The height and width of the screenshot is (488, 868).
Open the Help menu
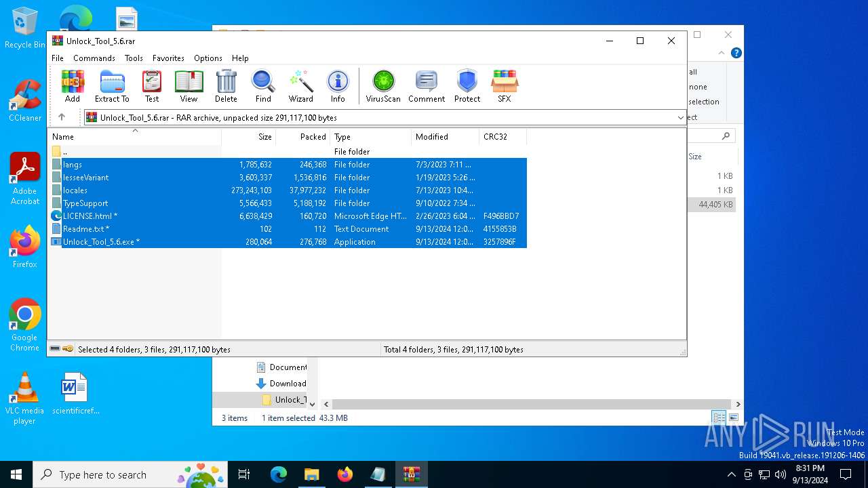pyautogui.click(x=240, y=58)
